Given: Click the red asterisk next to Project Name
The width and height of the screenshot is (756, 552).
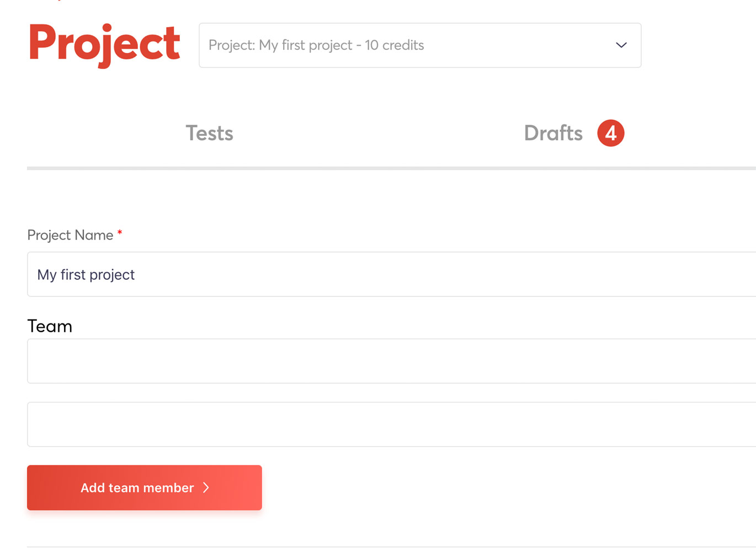Looking at the screenshot, I should pos(119,233).
